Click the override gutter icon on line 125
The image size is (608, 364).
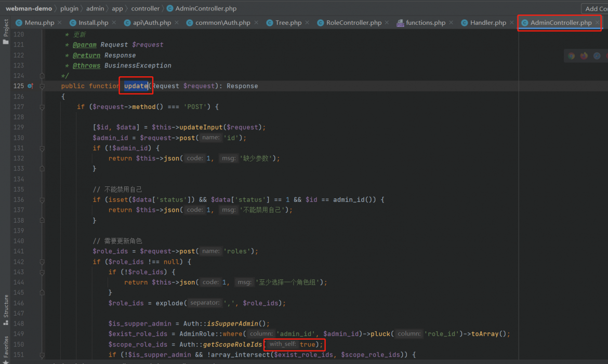pos(30,86)
